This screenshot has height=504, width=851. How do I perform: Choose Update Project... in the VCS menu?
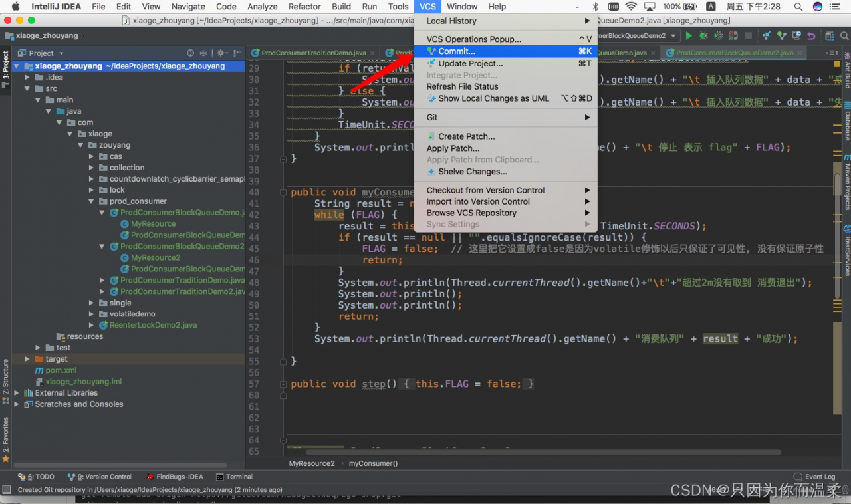pos(506,63)
